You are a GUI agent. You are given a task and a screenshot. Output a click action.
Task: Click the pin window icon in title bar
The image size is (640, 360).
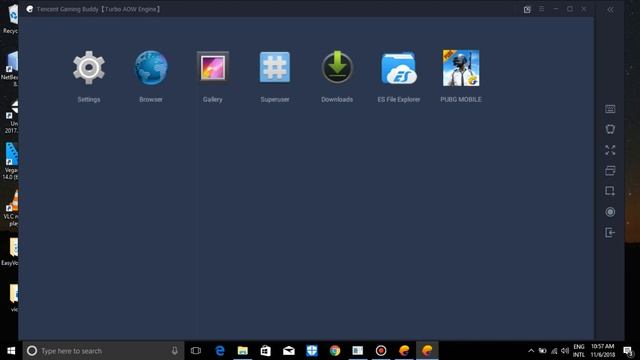(x=527, y=9)
